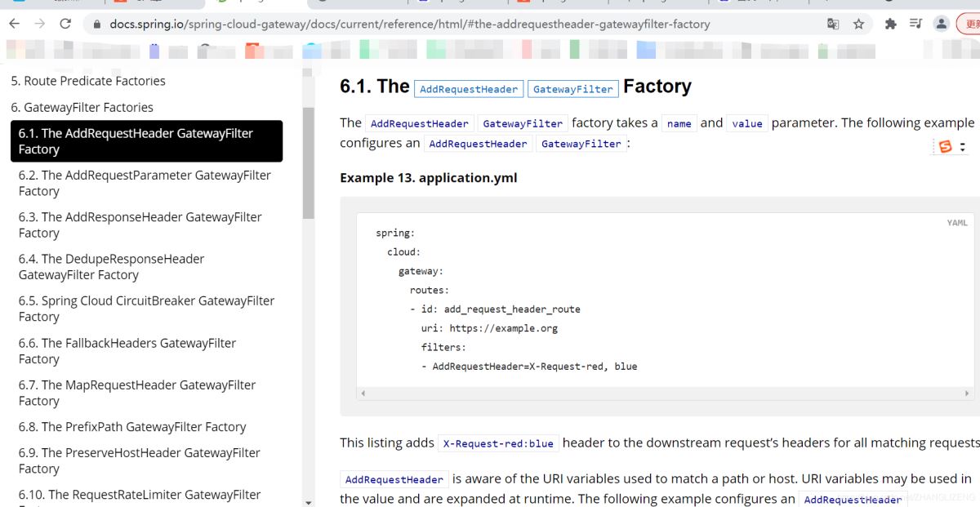Click AddRequestHeader tag starting 'is aware' paragraph
Image resolution: width=980 pixels, height=507 pixels.
(x=394, y=479)
